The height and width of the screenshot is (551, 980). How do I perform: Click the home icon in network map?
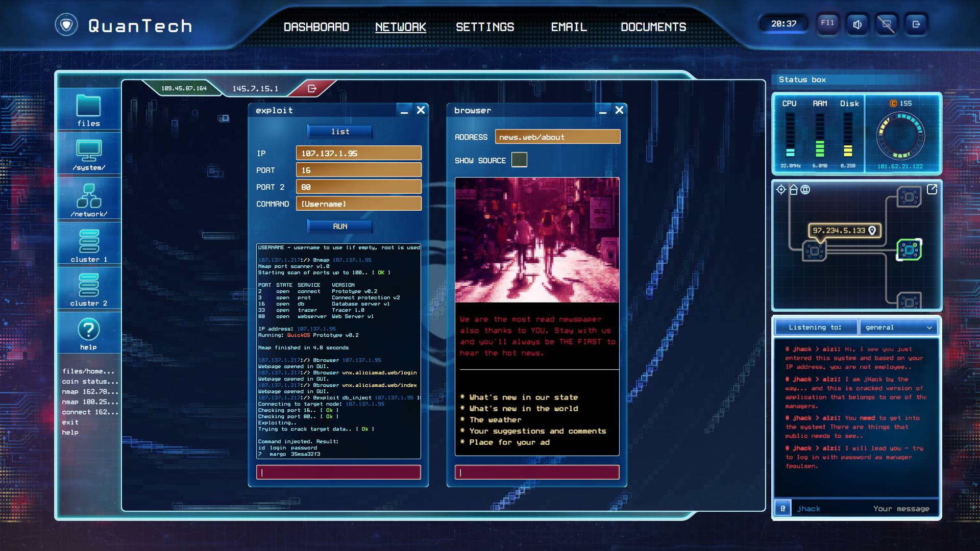click(x=793, y=190)
